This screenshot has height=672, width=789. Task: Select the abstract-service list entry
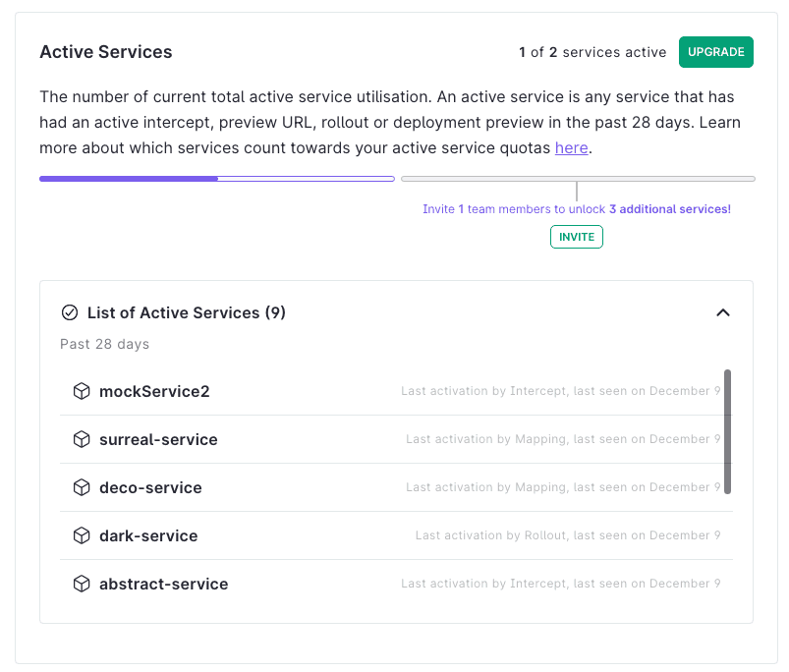point(396,584)
